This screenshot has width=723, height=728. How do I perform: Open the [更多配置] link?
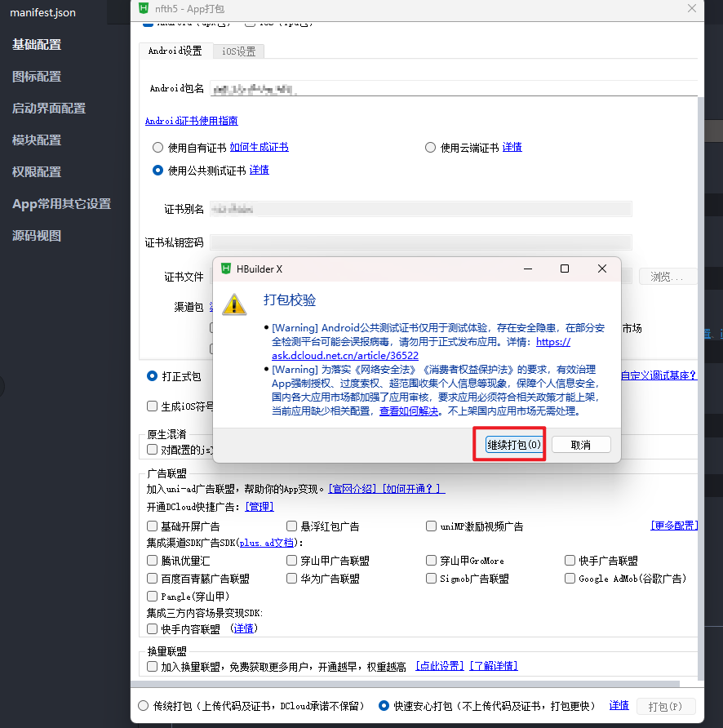(674, 526)
